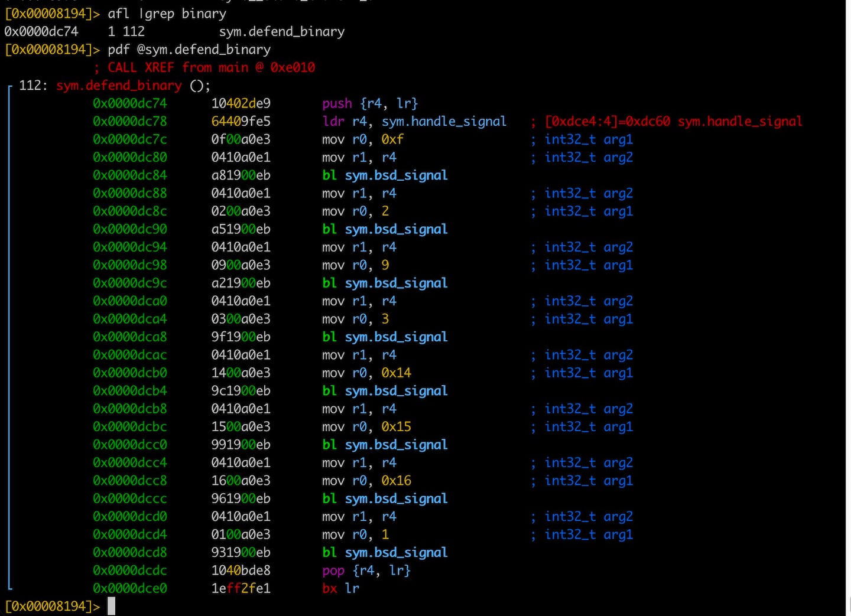Select the 'mov r0, 1' instruction
Screen dimensions: 851x616
(x=355, y=534)
